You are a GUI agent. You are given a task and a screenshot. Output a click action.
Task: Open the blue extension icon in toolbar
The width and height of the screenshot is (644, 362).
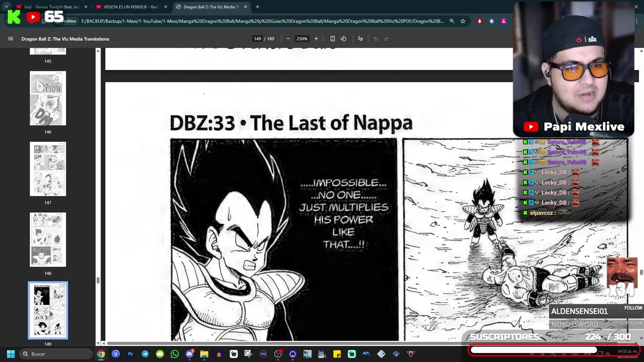point(492,21)
